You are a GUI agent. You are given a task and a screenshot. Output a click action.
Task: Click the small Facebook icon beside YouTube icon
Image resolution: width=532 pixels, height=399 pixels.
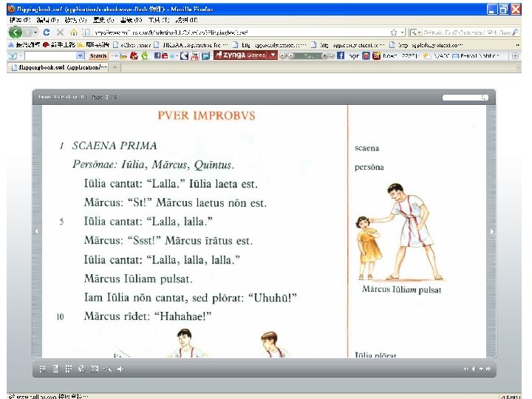pyautogui.click(x=157, y=55)
